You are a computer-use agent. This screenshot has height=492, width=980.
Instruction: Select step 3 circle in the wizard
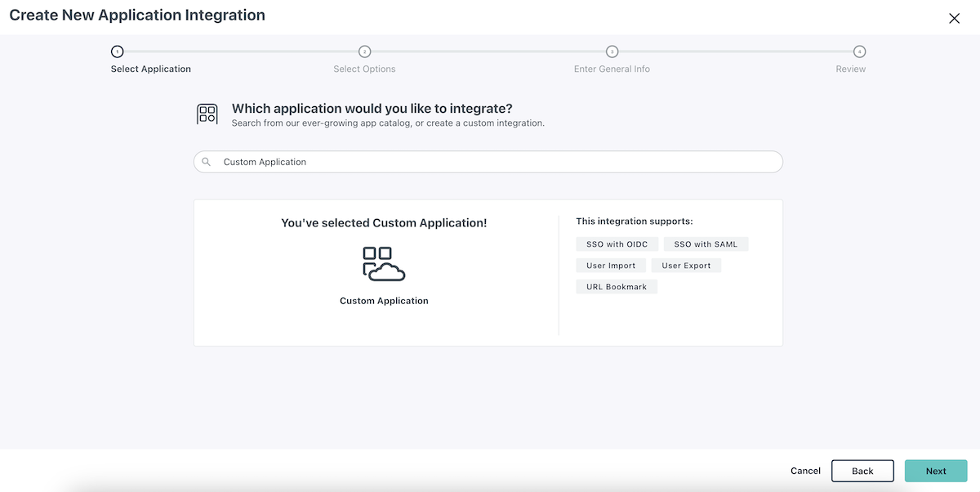612,51
